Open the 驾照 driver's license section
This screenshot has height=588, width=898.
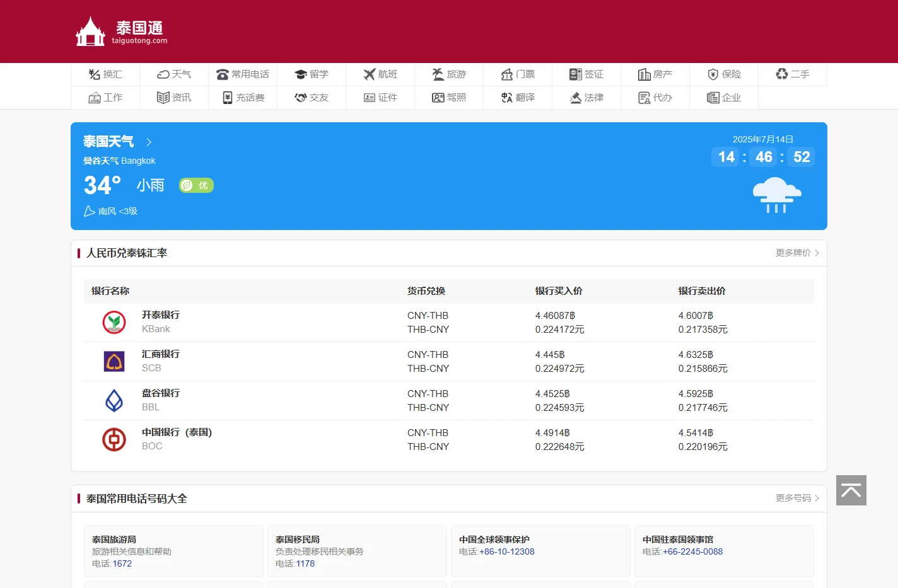pos(449,98)
